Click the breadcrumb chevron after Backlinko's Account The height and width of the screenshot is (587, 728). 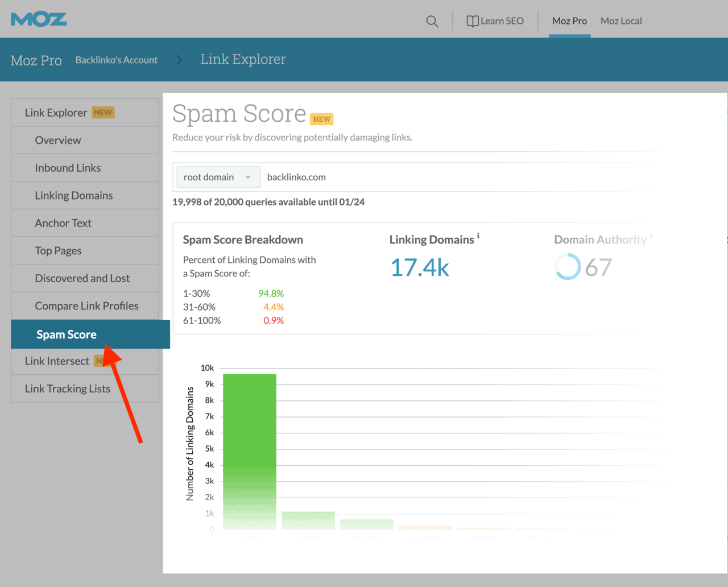click(179, 60)
